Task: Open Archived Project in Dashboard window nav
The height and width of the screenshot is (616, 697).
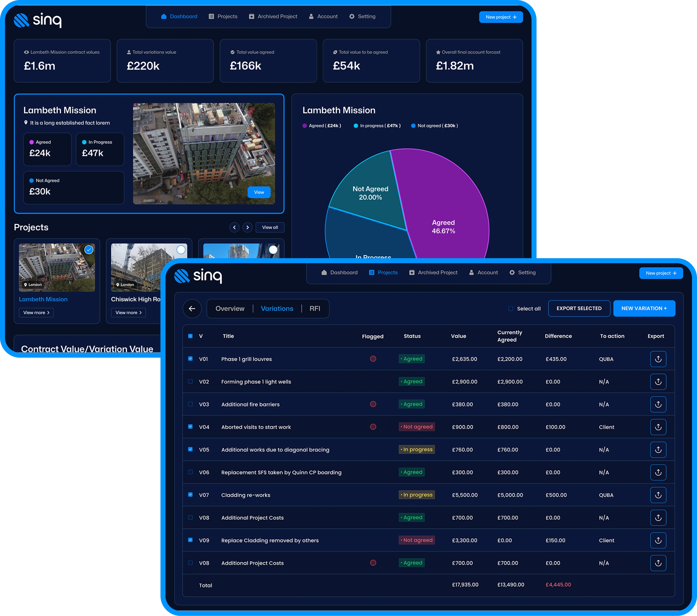Action: pos(273,16)
